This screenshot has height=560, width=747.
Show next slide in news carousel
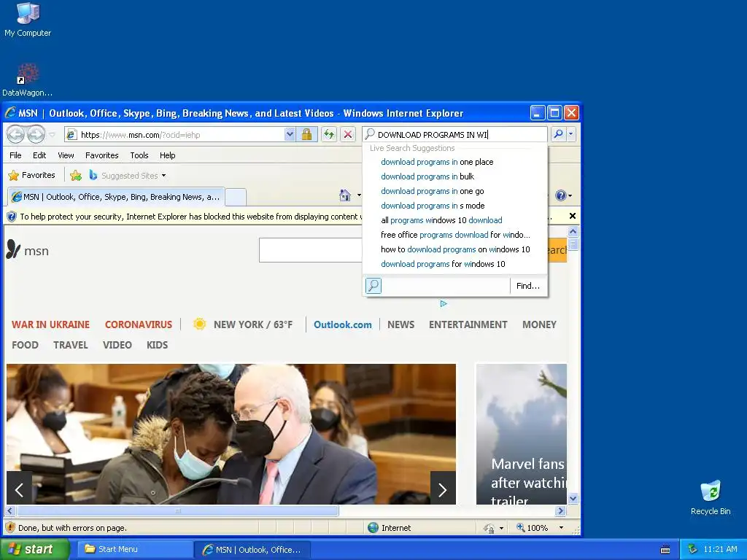[443, 489]
